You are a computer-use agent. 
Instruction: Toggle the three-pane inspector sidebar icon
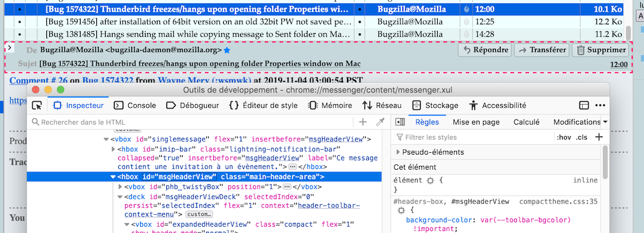click(400, 122)
